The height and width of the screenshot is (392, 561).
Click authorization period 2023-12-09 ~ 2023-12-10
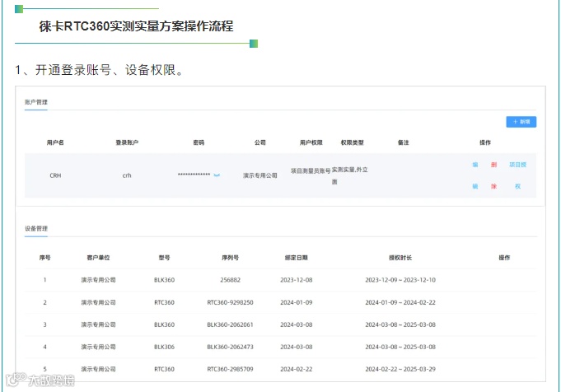click(x=400, y=280)
